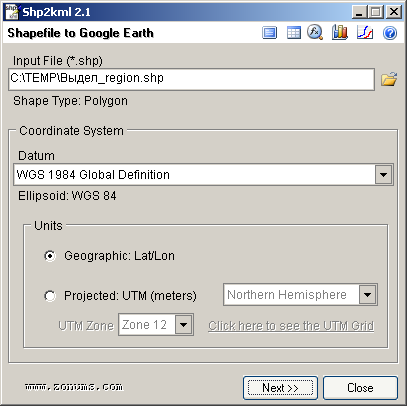The height and width of the screenshot is (406, 407).
Task: Minimize the Shp2kml window
Action: pyautogui.click(x=359, y=12)
